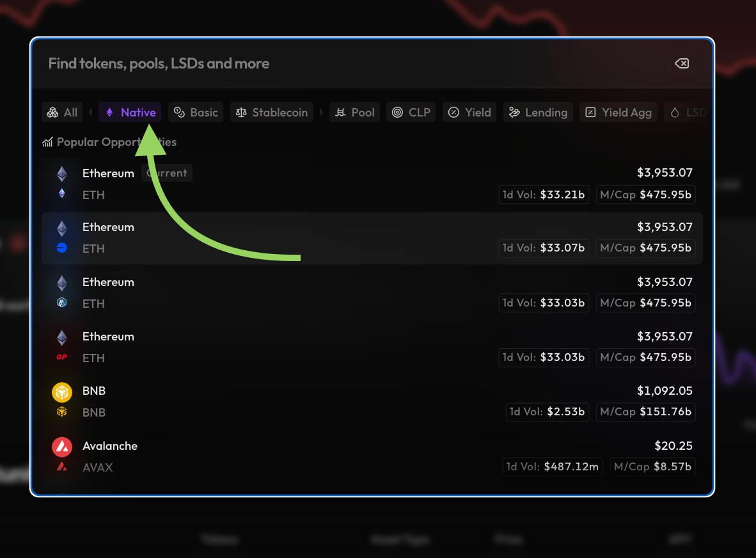Click the large red Avalanche logo
The image size is (756, 558).
[x=62, y=447]
